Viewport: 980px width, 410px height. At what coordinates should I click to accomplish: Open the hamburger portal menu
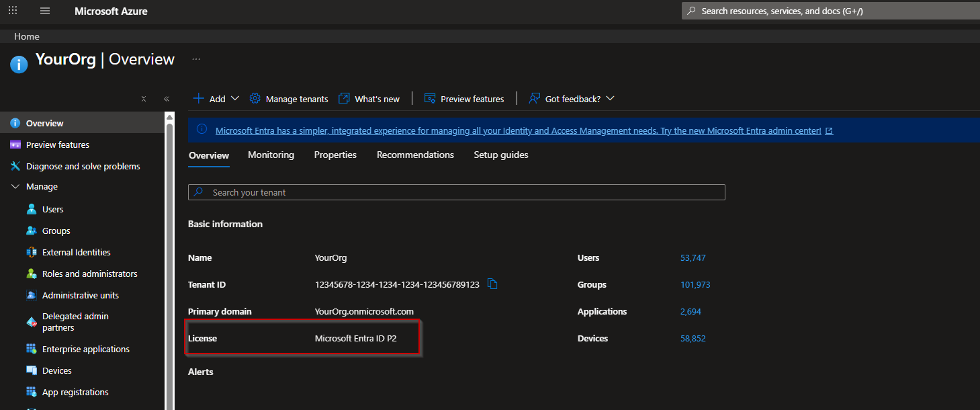(45, 11)
